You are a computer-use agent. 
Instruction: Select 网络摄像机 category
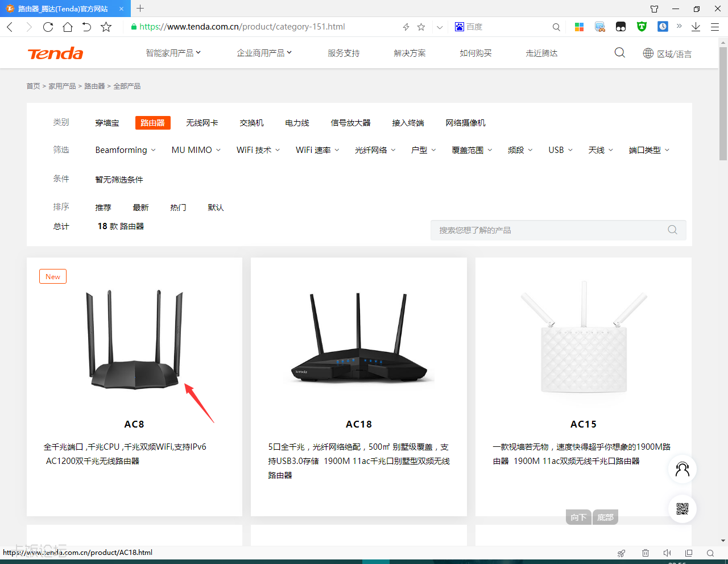point(465,123)
